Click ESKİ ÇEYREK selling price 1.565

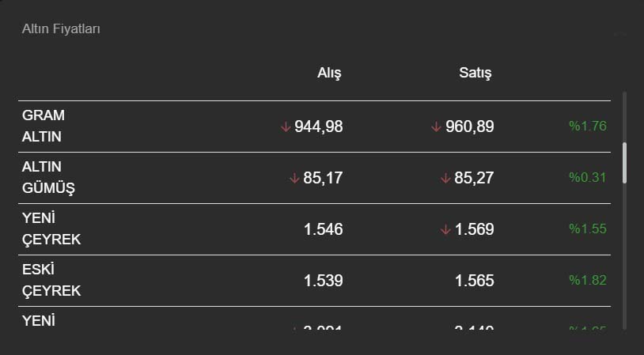[x=474, y=281]
